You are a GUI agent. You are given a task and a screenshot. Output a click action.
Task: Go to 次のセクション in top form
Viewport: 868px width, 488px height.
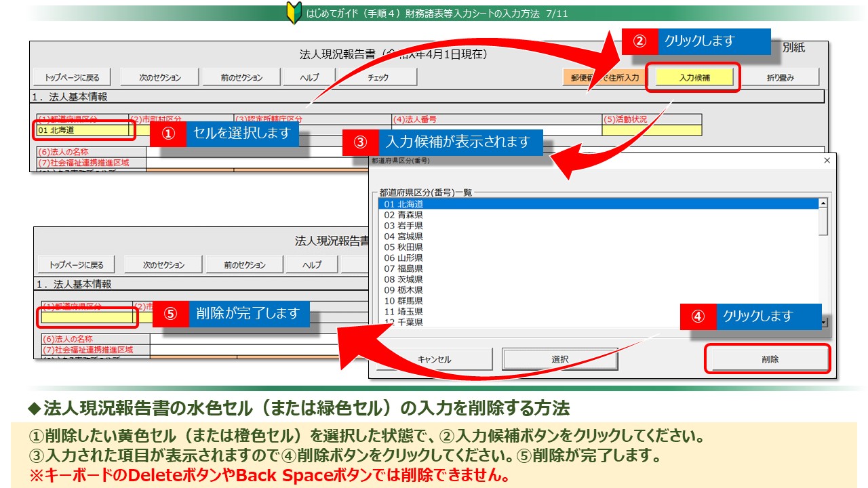tap(160, 77)
